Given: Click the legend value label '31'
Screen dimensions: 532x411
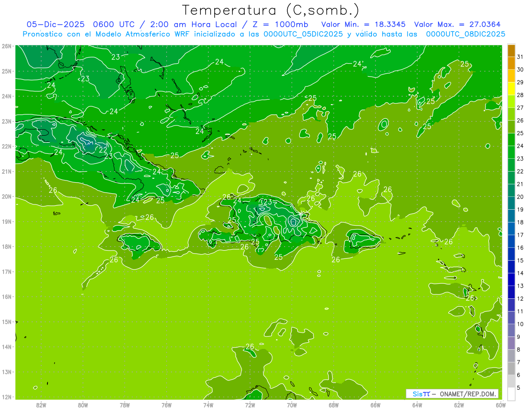Looking at the screenshot, I should coord(520,57).
